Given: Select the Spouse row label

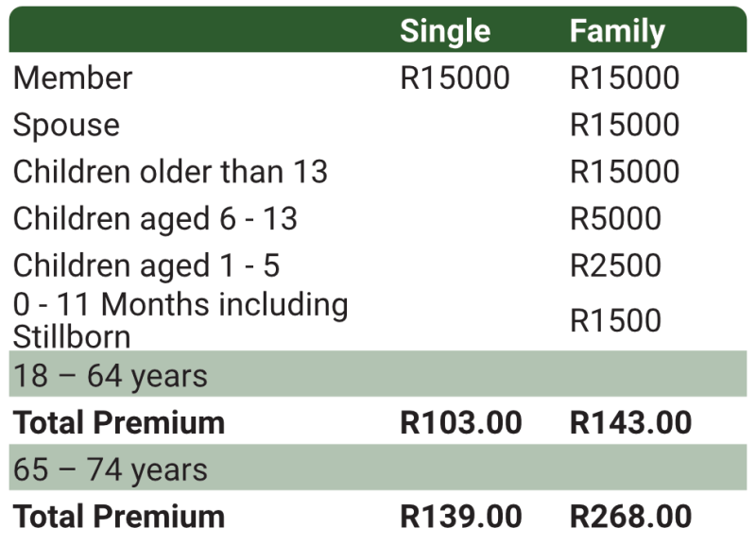Looking at the screenshot, I should point(66,125).
